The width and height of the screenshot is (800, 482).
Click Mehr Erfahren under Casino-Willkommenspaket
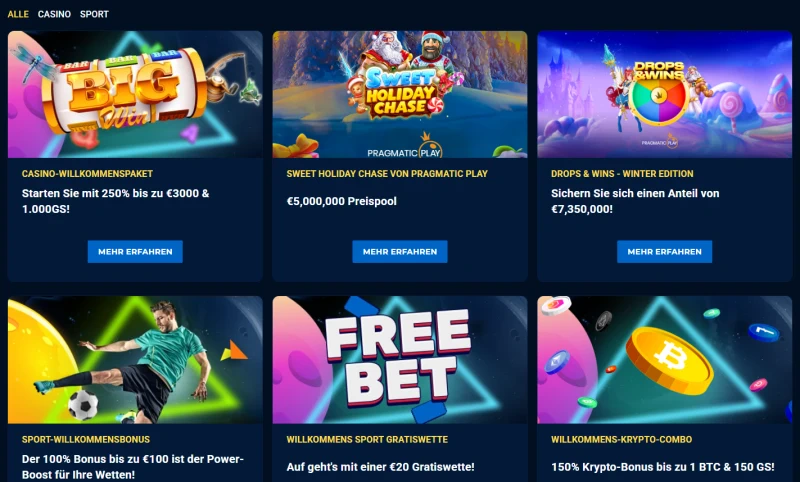(135, 251)
